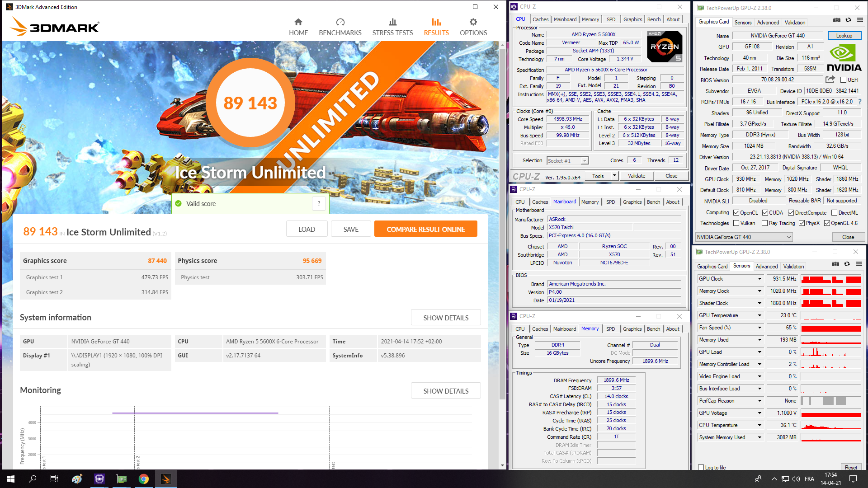The image size is (868, 488).
Task: Open the GPU Clock sensor dropdown
Action: [759, 279]
